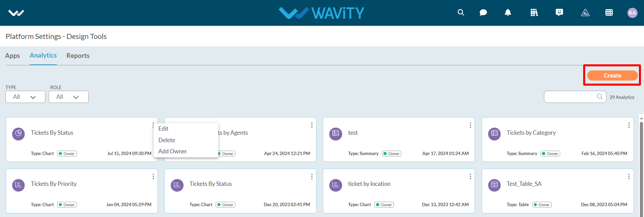Open the Test_Table_SA analytic
This screenshot has width=644, height=217.
[524, 184]
